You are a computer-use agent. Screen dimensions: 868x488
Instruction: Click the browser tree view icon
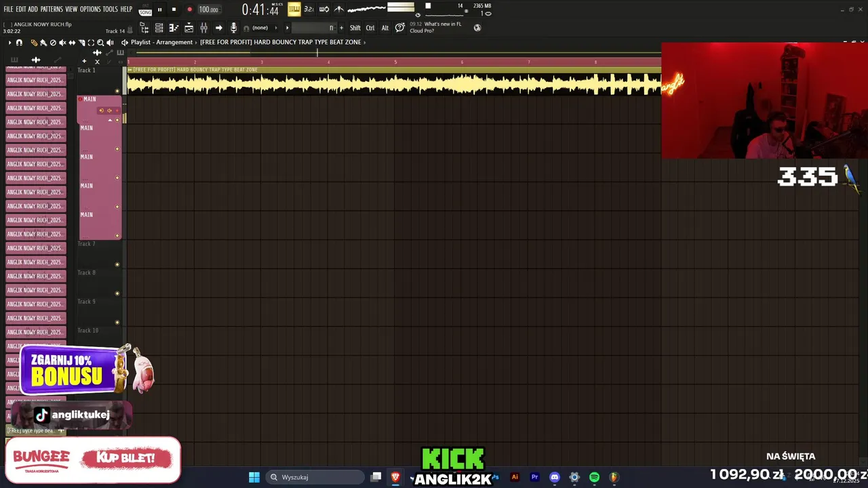point(144,28)
